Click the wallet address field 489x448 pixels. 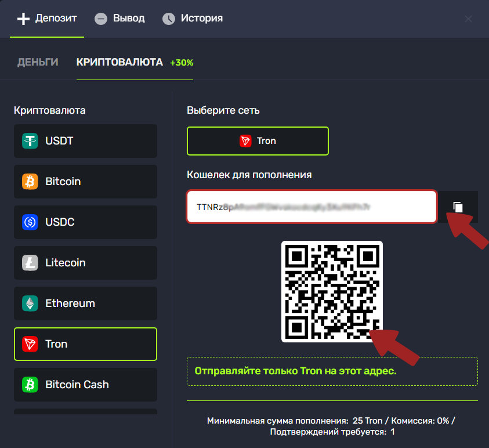click(312, 207)
